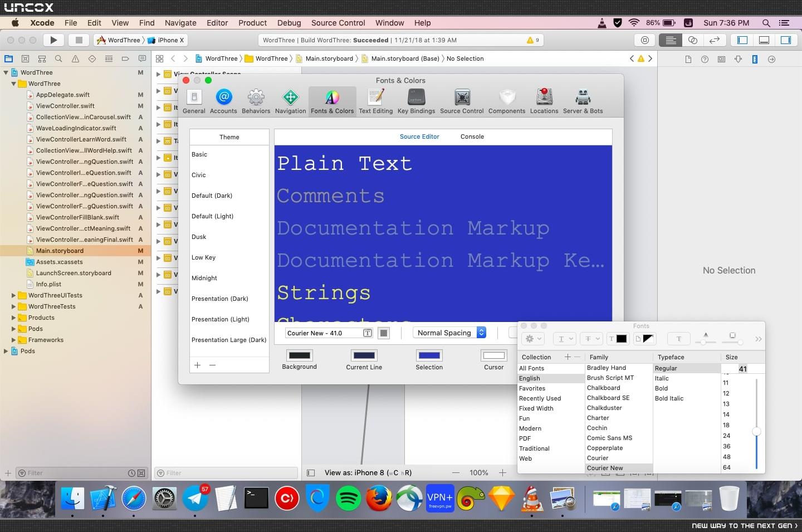Expand the Frameworks folder
The image size is (802, 532).
pos(14,340)
